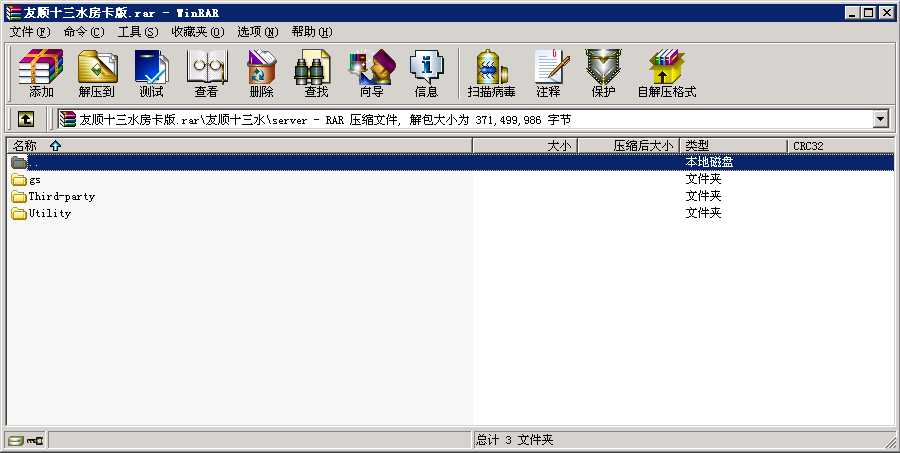The image size is (900, 453).
Task: Expand the address path dropdown
Action: 880,119
